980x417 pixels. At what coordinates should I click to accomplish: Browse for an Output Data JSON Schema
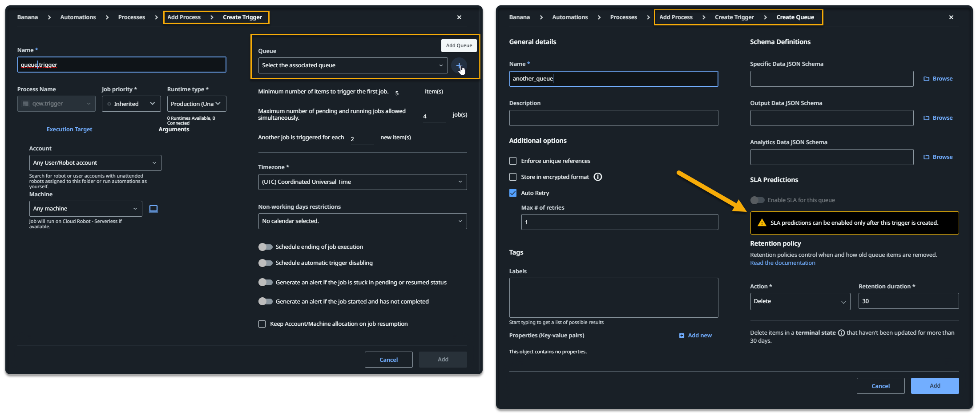coord(938,117)
